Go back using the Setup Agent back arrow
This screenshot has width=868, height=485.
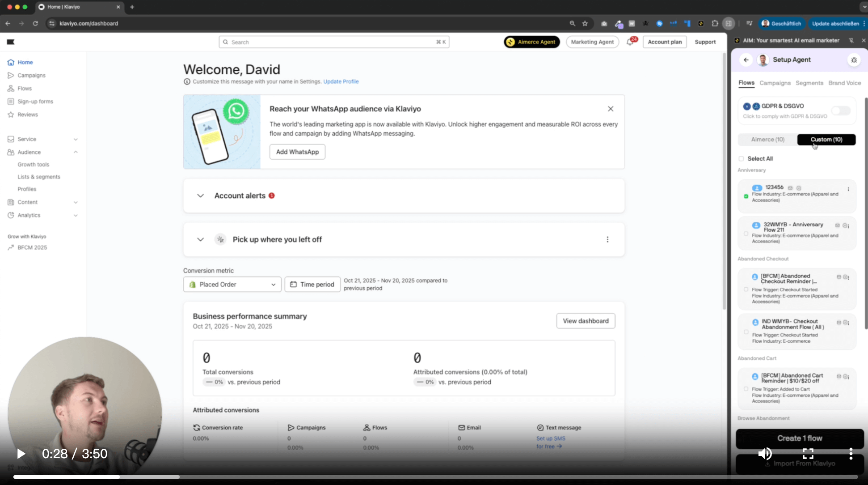pos(746,60)
